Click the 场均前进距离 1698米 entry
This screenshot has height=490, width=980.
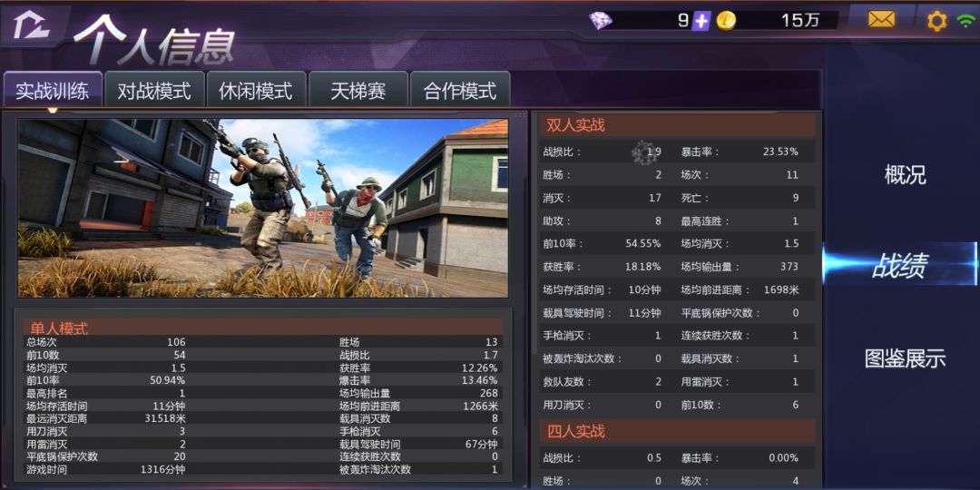740,289
